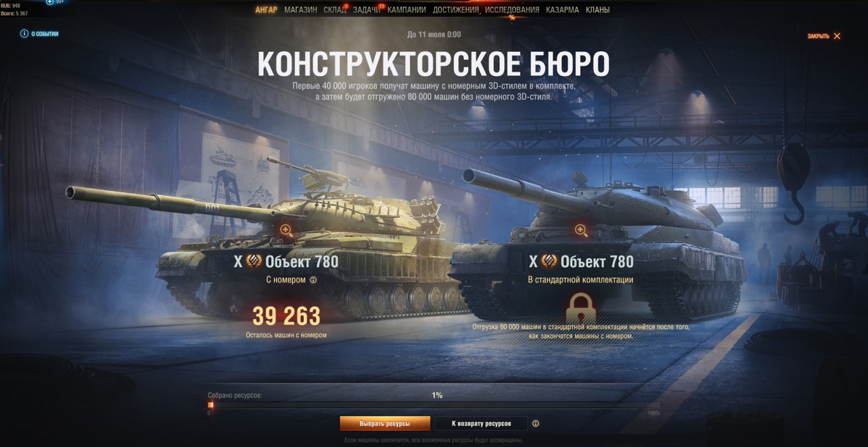Click the К возврату ресурсов button
Screen dimensions: 868x447
[481, 424]
